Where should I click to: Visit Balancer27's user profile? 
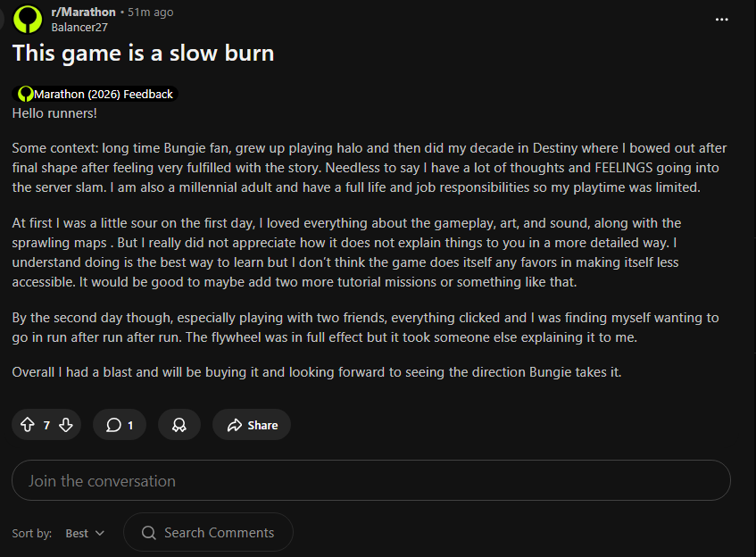[79, 27]
